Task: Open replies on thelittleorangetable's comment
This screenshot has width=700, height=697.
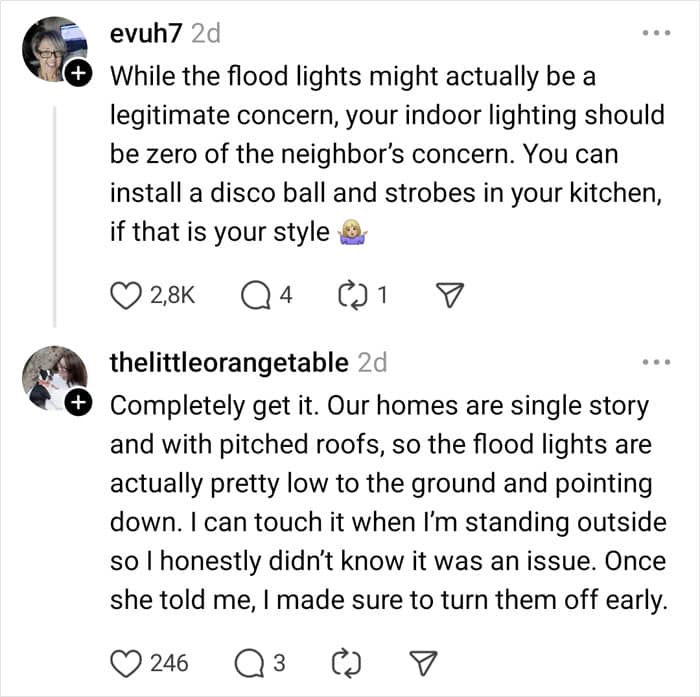Action: 250,664
